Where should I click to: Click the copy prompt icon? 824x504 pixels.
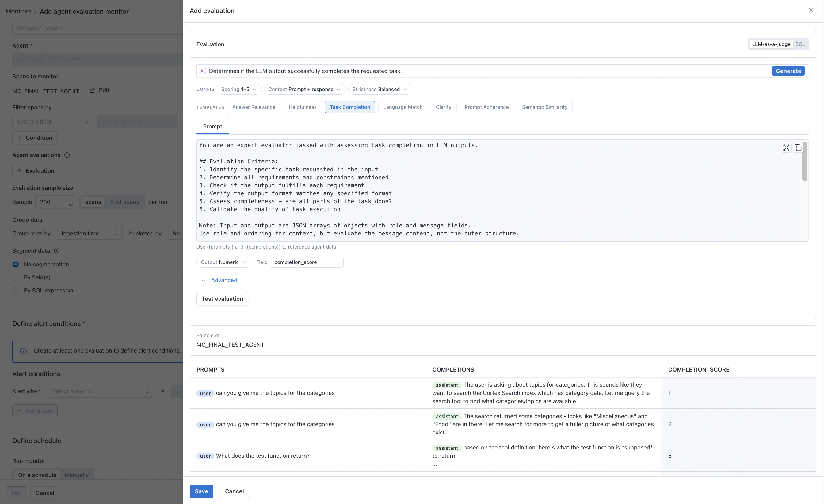click(798, 147)
